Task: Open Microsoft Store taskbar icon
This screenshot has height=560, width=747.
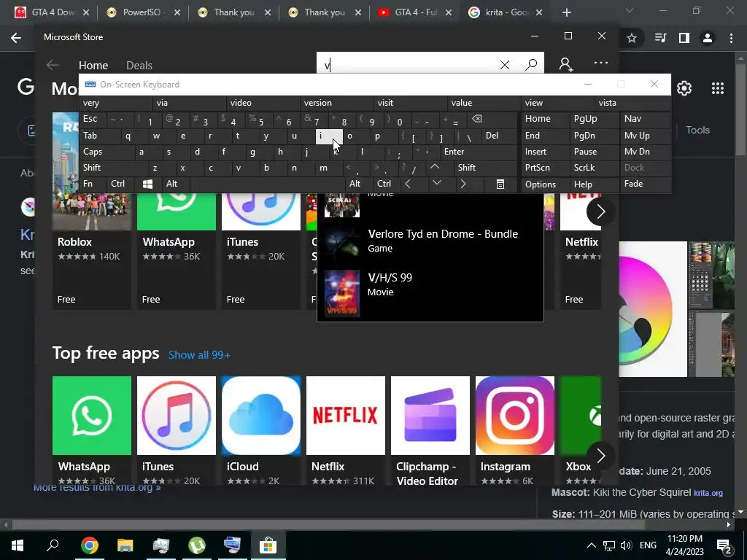Action: (x=268, y=545)
